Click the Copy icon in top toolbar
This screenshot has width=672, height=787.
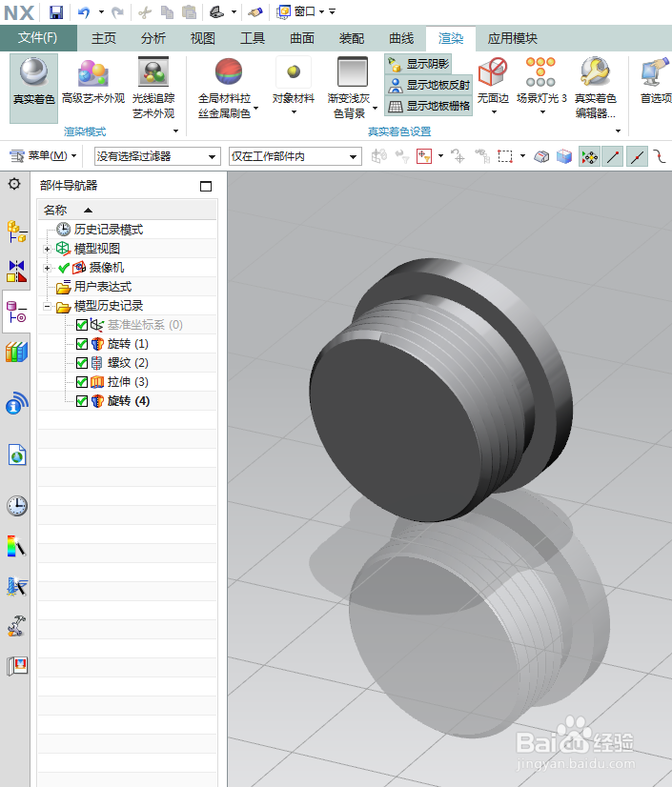(167, 12)
